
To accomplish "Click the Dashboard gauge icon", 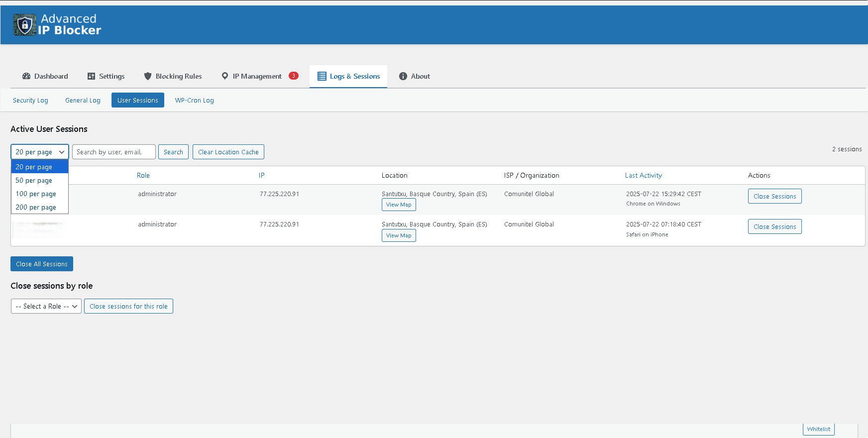I will (26, 76).
